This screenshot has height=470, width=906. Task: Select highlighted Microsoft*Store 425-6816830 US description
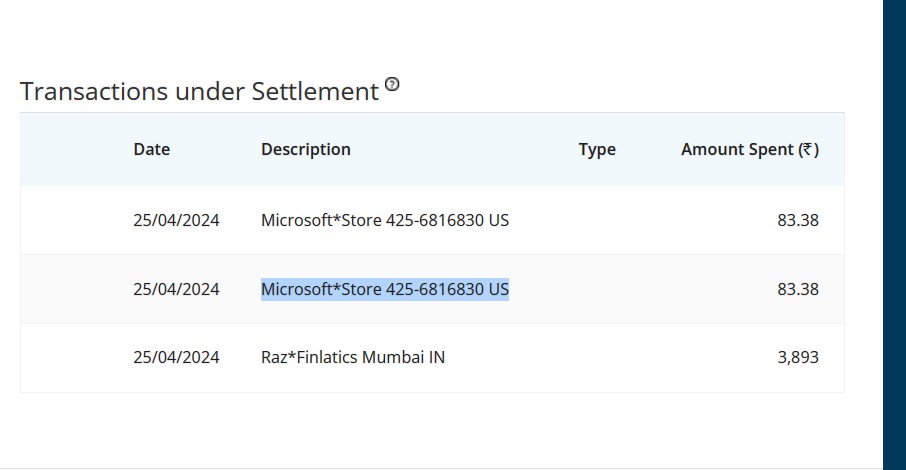pyautogui.click(x=385, y=289)
